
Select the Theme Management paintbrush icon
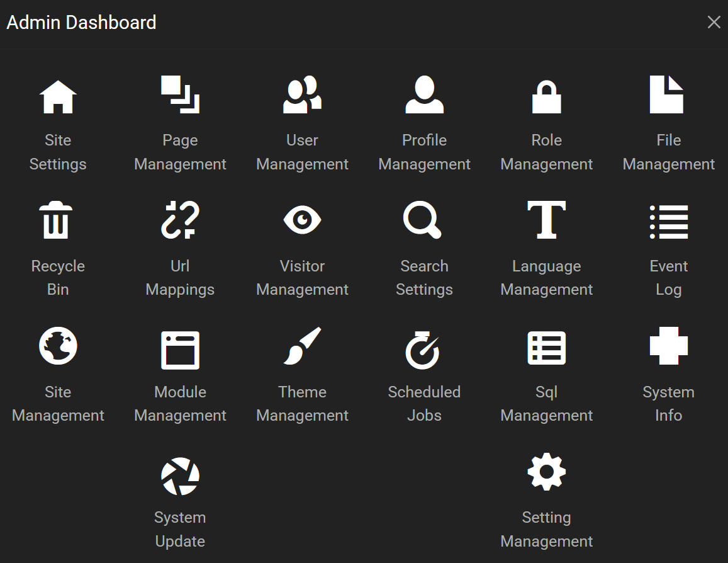click(x=302, y=346)
